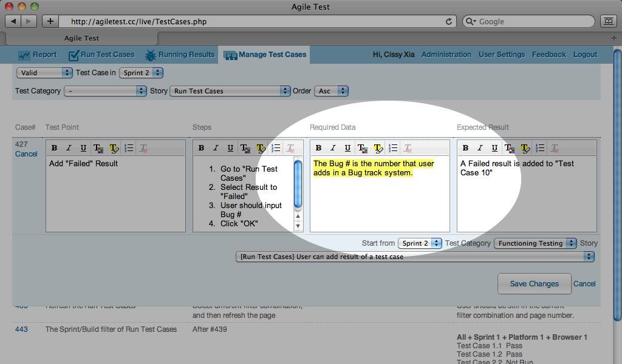Image resolution: width=622 pixels, height=364 pixels.
Task: Toggle bold in the Expected Result editor
Action: 465,147
